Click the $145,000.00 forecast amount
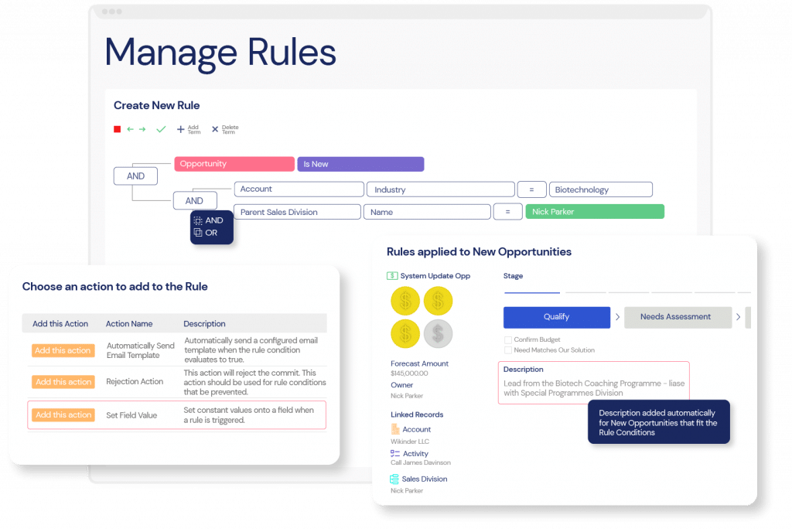 tap(409, 373)
